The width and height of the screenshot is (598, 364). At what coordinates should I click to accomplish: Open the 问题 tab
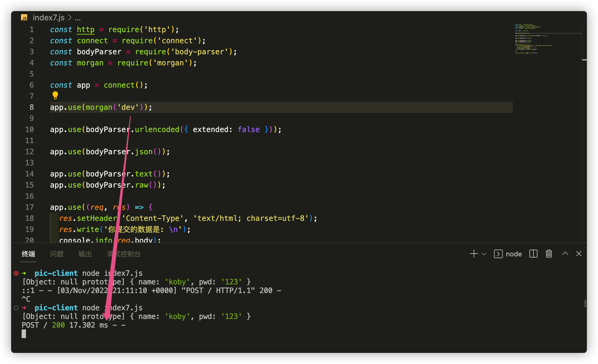(57, 254)
